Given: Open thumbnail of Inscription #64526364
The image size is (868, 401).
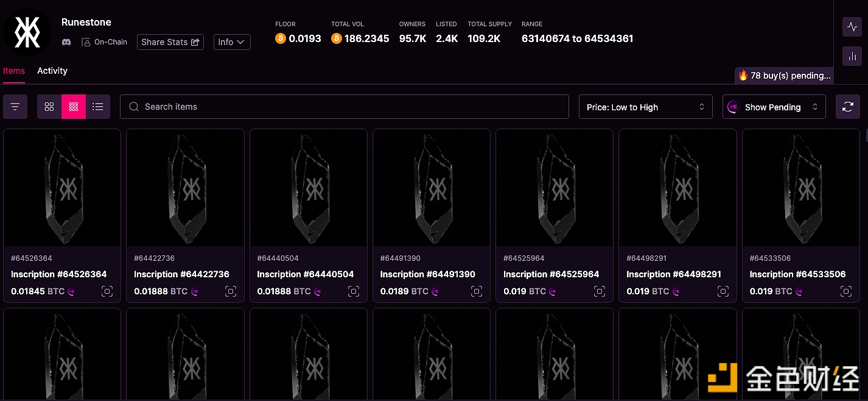Looking at the screenshot, I should pos(62,188).
